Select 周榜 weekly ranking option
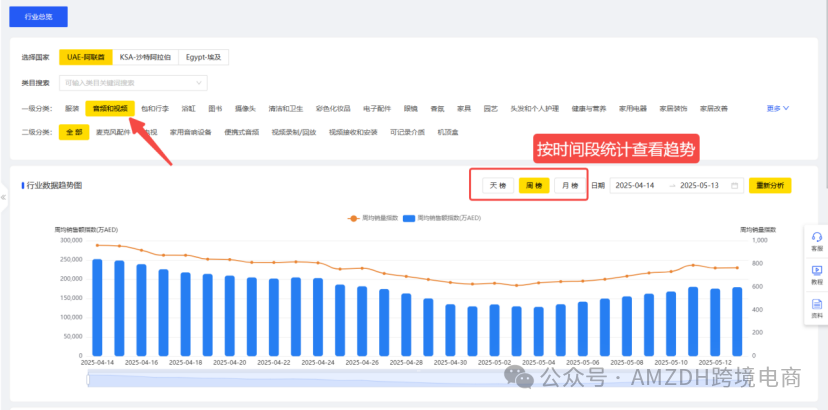The width and height of the screenshot is (828, 410). tap(532, 185)
